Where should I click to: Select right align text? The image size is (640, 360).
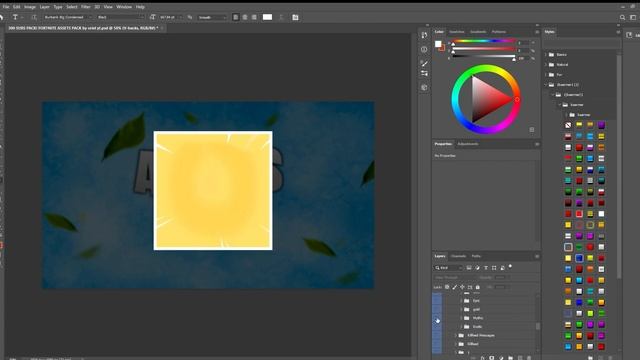tap(254, 17)
